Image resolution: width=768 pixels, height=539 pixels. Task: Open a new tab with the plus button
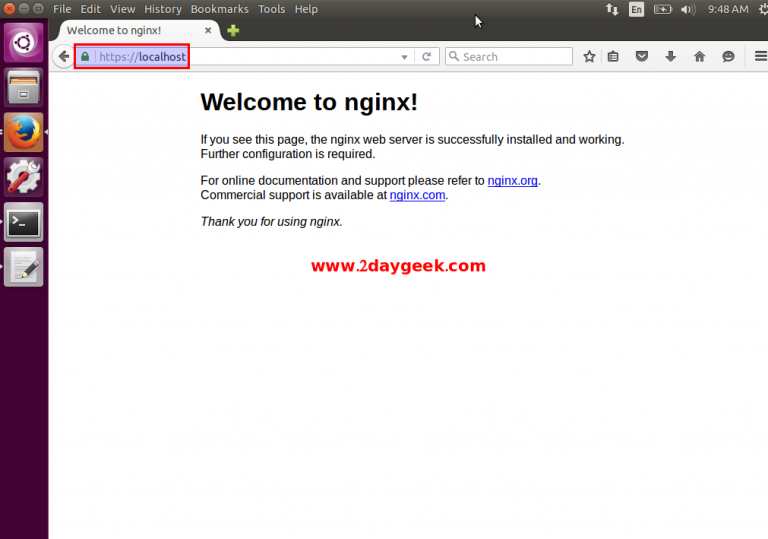coord(233,31)
